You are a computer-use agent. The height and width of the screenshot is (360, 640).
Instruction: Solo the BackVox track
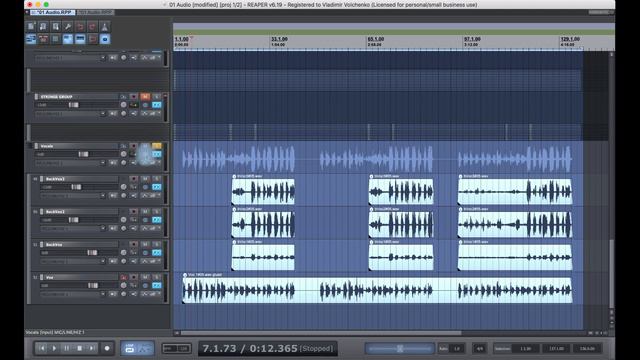(x=157, y=244)
